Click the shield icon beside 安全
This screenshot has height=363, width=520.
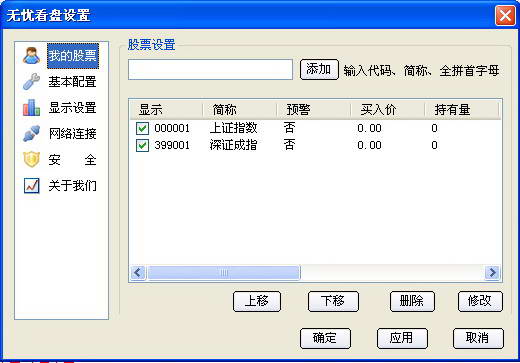(x=32, y=160)
